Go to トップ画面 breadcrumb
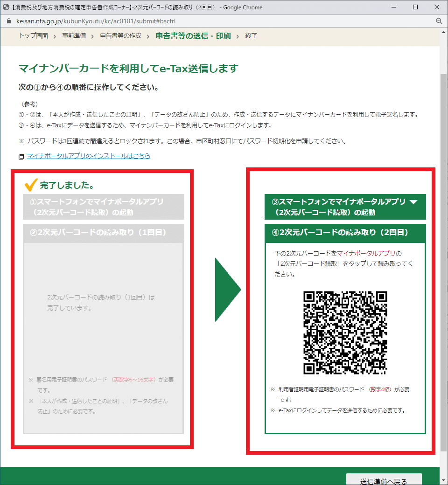Screen dimensions: 448x485 [x=34, y=36]
